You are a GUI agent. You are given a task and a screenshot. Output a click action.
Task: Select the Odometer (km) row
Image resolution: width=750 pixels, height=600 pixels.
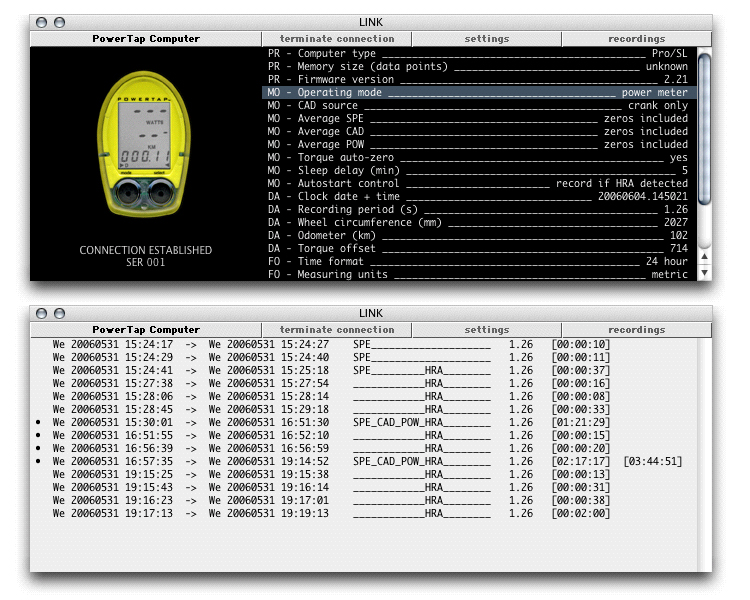click(479, 235)
